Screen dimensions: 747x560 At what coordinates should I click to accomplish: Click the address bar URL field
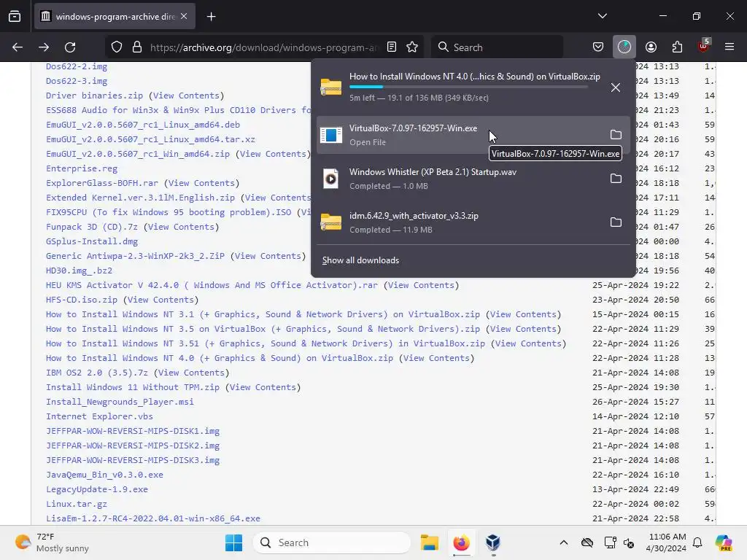263,47
